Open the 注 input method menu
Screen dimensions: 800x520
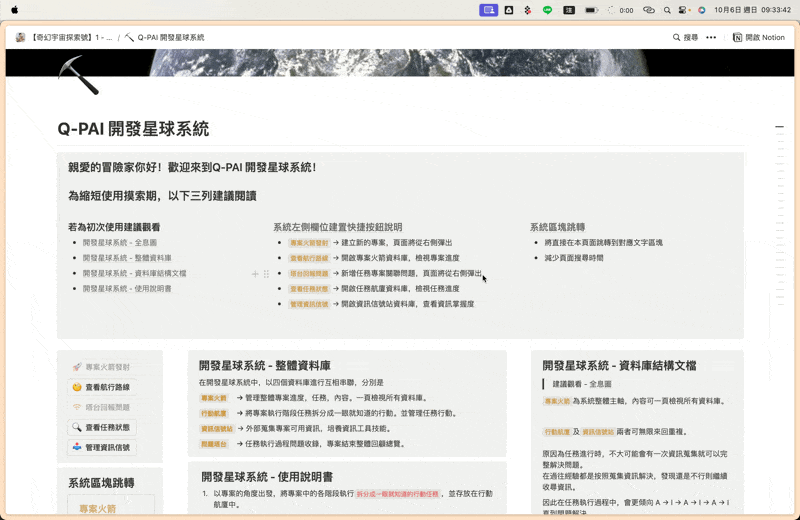click(x=569, y=10)
